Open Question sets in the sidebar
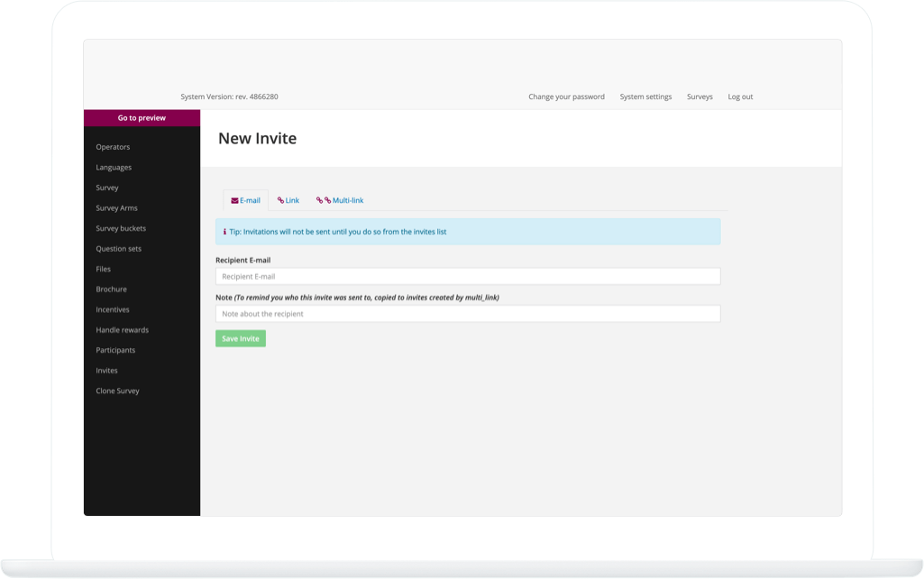Viewport: 924px width, 579px height. pos(118,249)
